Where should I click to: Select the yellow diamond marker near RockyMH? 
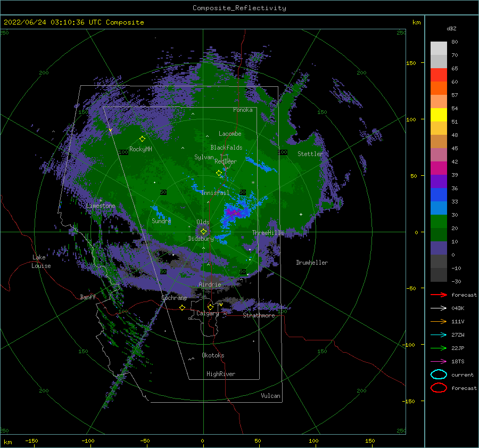pyautogui.click(x=142, y=139)
